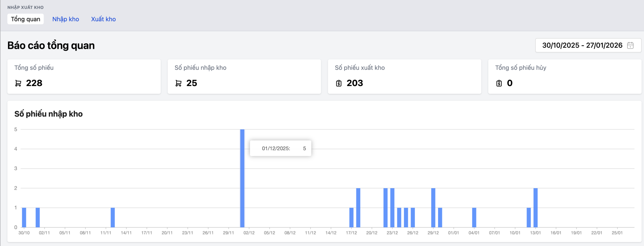The width and height of the screenshot is (644, 246).
Task: Click the first bar at 30/10
Action: [24, 217]
